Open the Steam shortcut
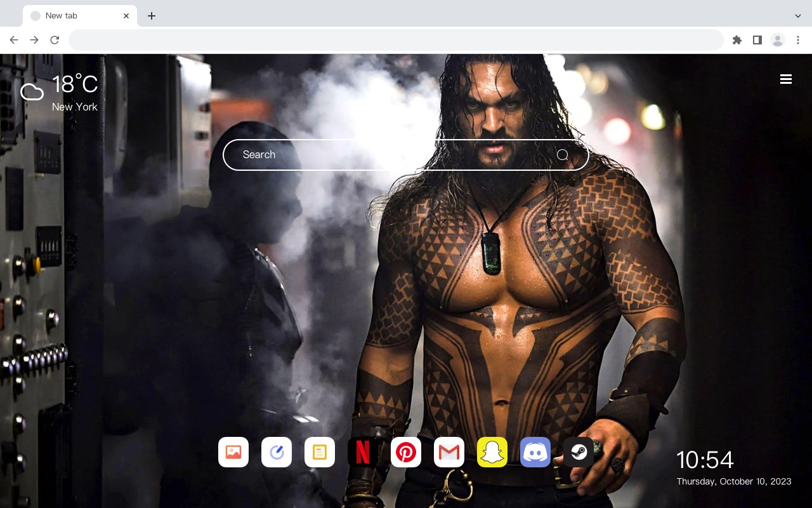This screenshot has width=812, height=508. (x=579, y=452)
